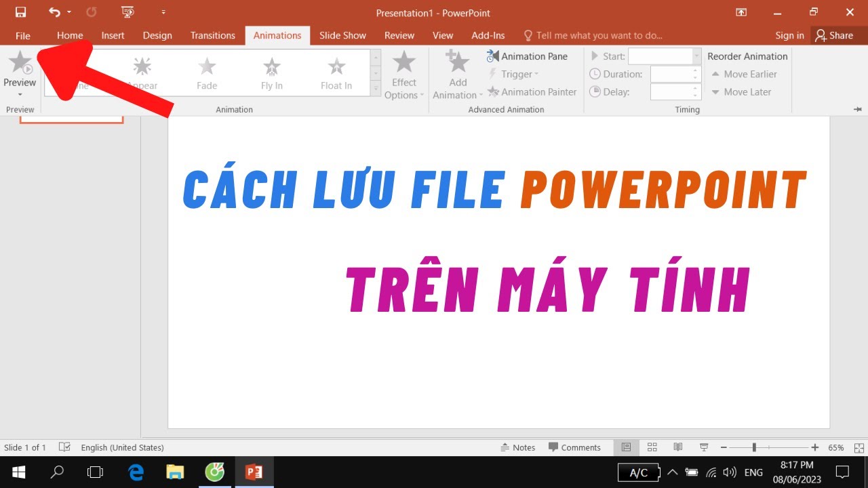Open the Windows Start menu

coord(18,472)
